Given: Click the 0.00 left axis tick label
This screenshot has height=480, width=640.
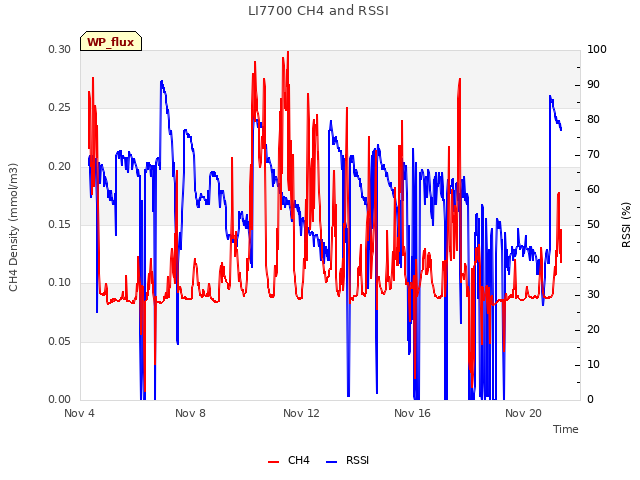Looking at the screenshot, I should [60, 399].
